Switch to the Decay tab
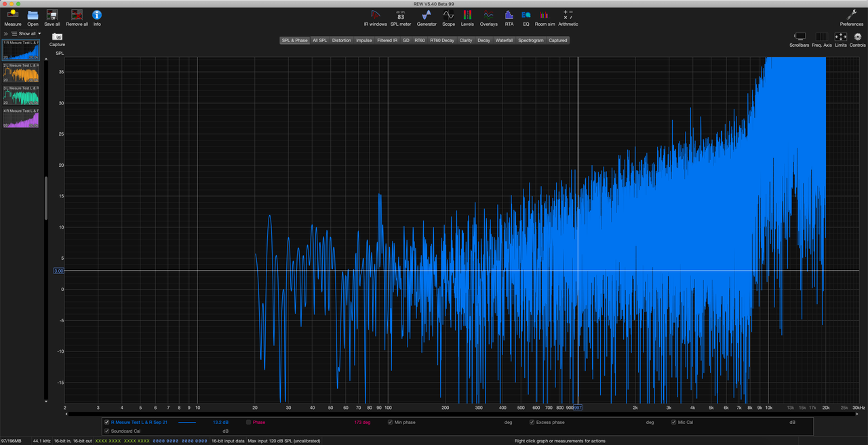Image resolution: width=868 pixels, height=445 pixels. click(484, 40)
